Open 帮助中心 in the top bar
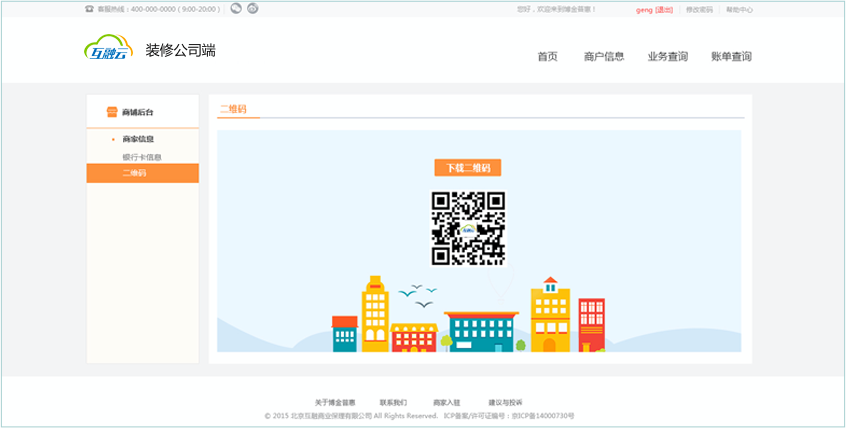Screen dimensions: 846x428 tap(739, 10)
